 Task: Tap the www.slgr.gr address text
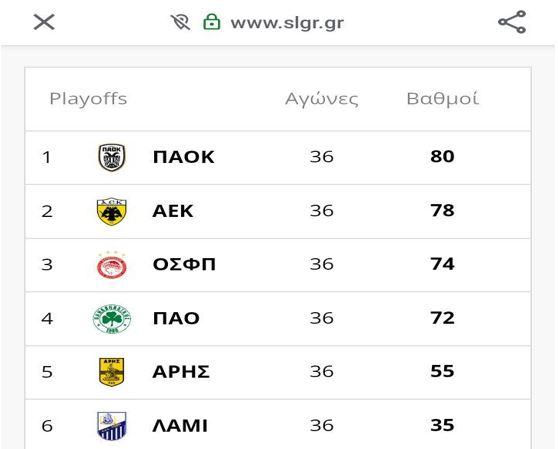(x=287, y=23)
